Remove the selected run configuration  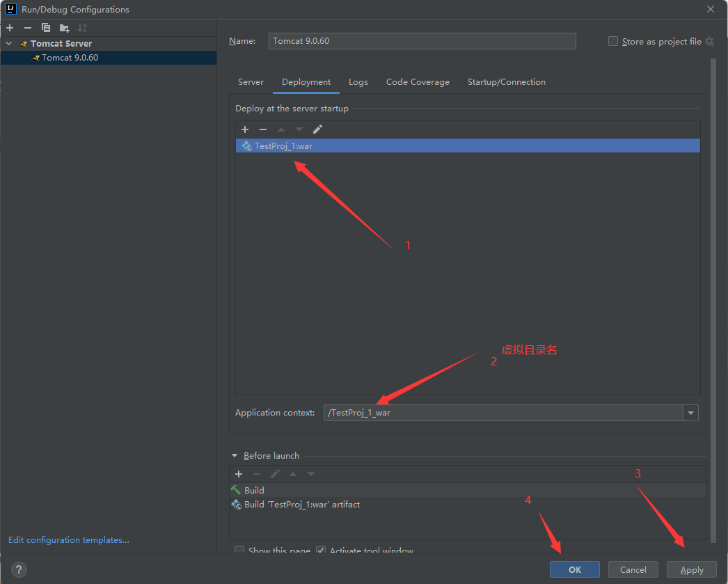[x=28, y=28]
